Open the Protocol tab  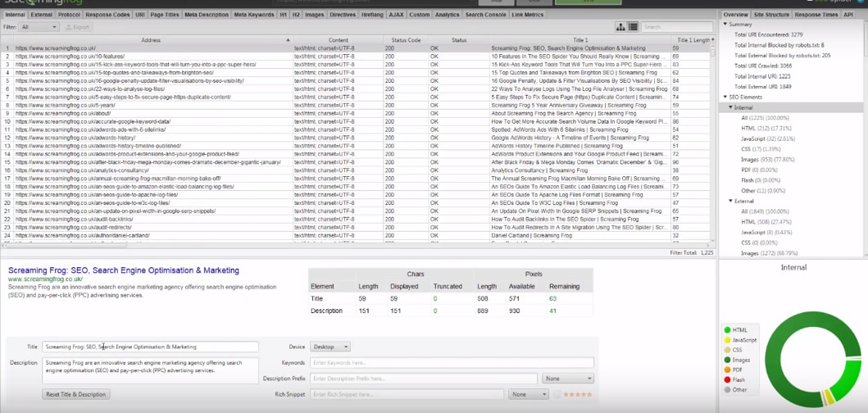[x=70, y=15]
